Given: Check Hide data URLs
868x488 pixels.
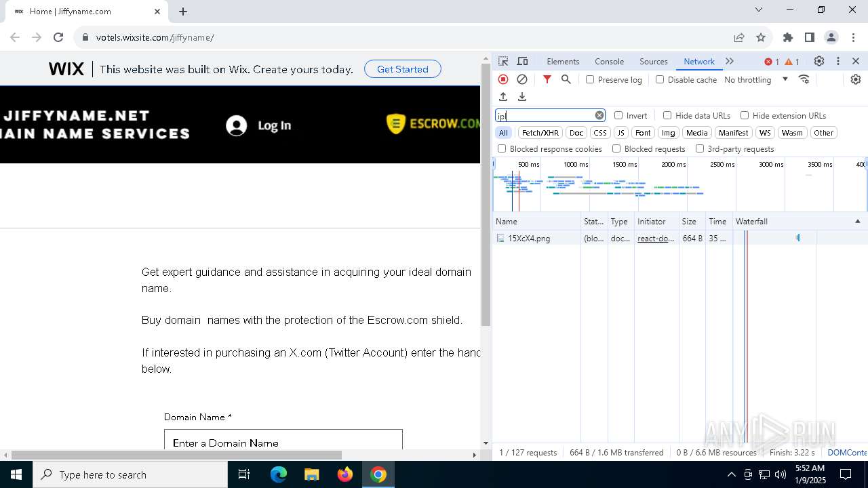Looking at the screenshot, I should [667, 115].
